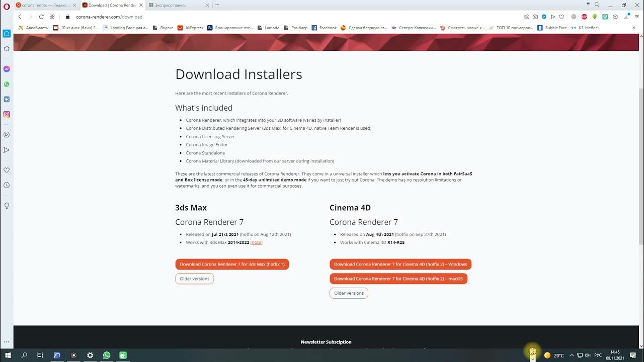
Task: Open a new tab with plus button
Action: coord(217,5)
